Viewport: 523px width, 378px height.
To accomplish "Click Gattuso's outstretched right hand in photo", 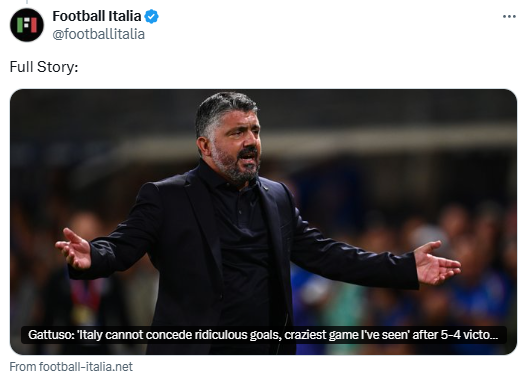I will click(x=74, y=249).
